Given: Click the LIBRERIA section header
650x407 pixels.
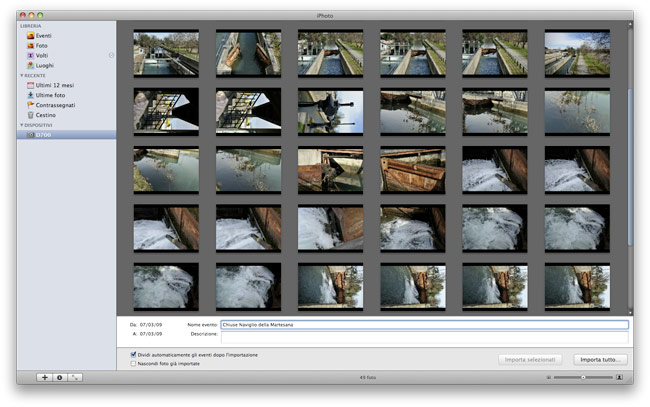Looking at the screenshot, I should point(31,26).
